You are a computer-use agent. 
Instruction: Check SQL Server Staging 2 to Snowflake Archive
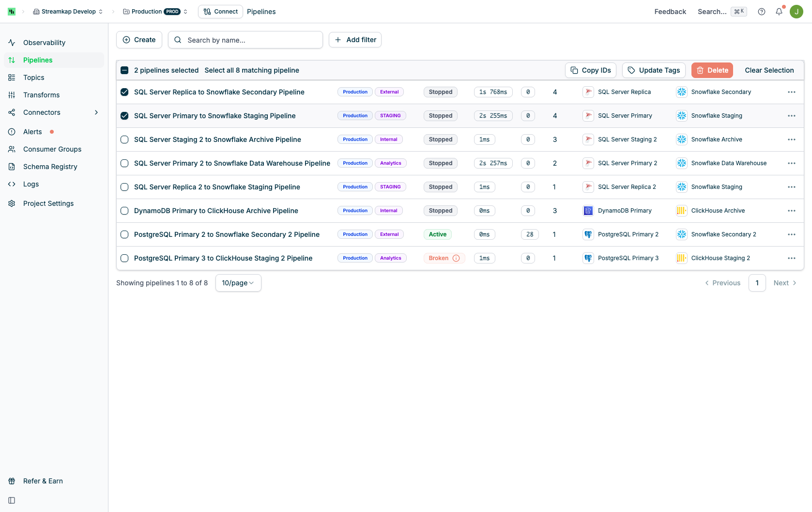[124, 140]
